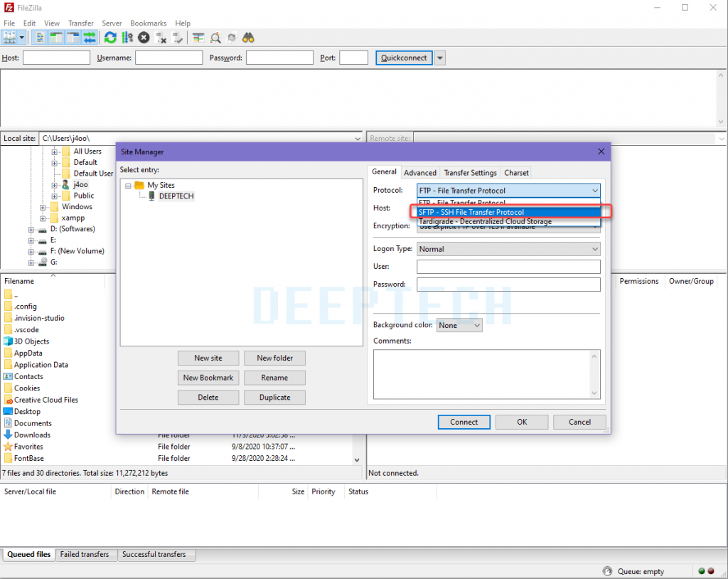Open the Quickconnect history dropdown arrow

pos(440,58)
